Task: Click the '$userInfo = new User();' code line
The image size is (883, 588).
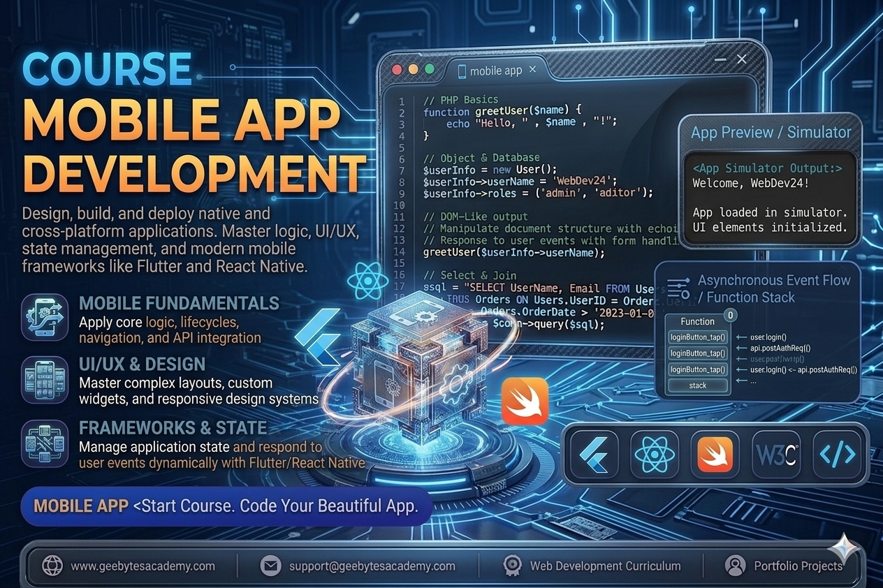Action: click(490, 170)
